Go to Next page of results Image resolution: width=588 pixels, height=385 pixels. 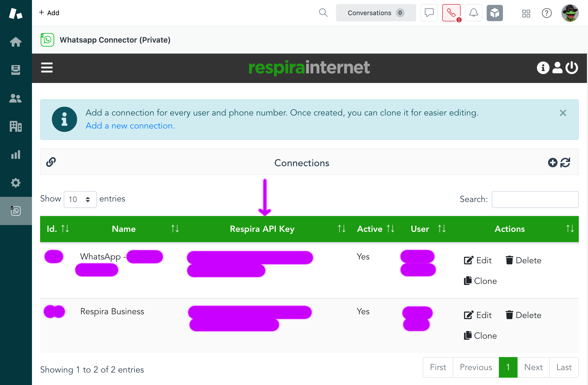point(533,367)
